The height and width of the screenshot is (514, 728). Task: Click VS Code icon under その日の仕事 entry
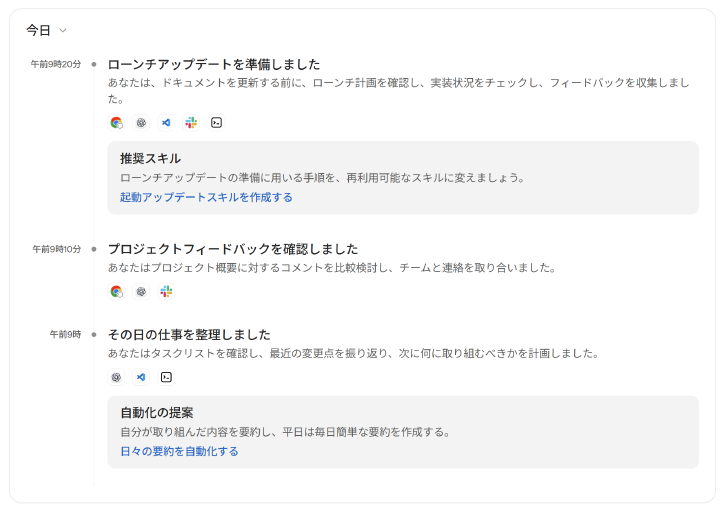point(141,377)
